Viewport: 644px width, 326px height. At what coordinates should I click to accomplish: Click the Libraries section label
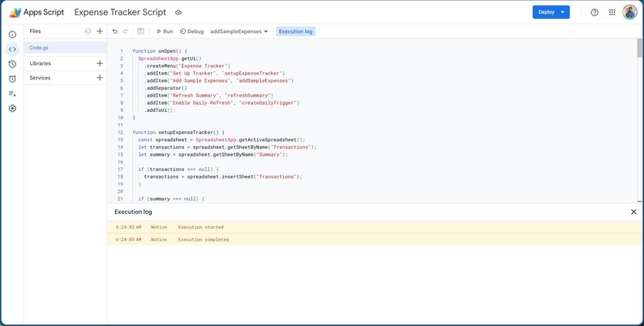click(x=41, y=63)
